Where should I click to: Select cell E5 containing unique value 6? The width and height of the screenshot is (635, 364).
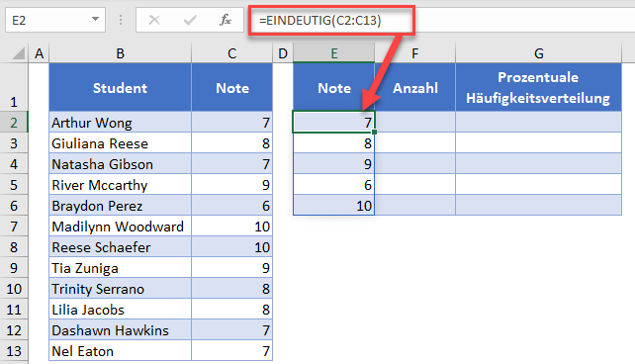(333, 185)
